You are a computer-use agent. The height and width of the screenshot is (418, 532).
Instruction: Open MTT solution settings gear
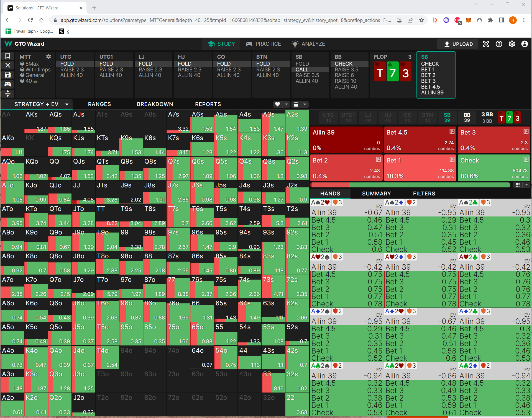click(x=48, y=56)
